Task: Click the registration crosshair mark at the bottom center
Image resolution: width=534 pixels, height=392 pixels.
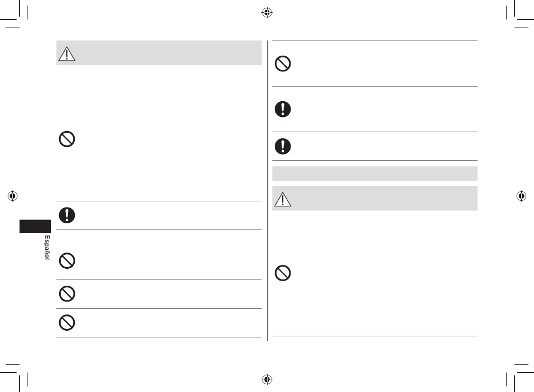Action: point(267,379)
